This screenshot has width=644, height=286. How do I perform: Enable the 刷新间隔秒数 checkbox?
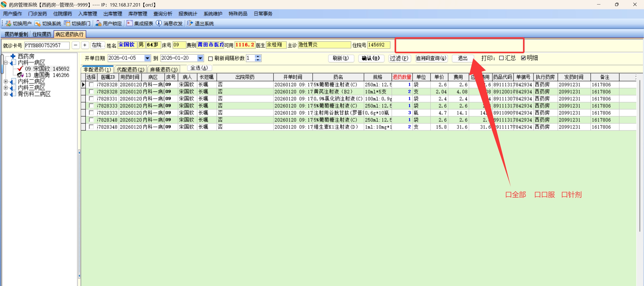210,59
